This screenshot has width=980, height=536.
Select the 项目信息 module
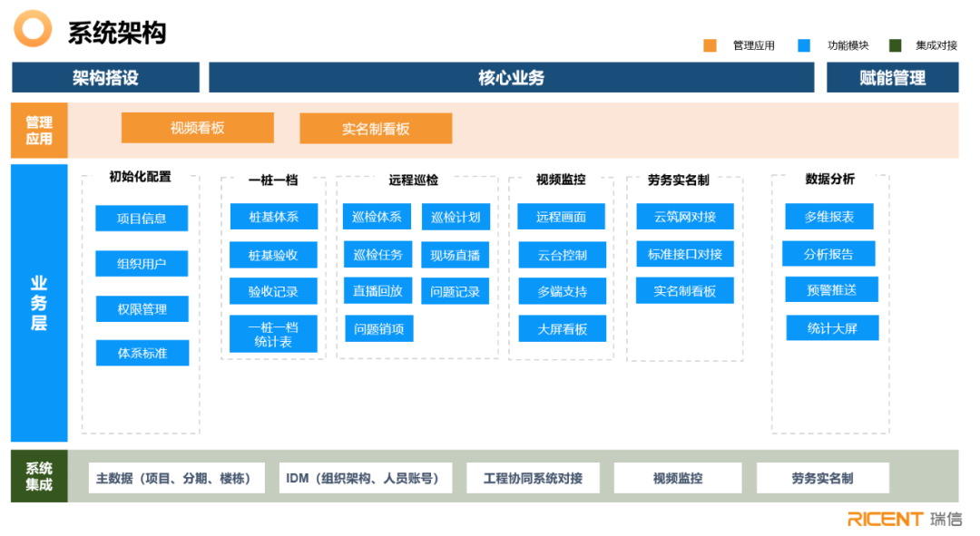point(142,218)
